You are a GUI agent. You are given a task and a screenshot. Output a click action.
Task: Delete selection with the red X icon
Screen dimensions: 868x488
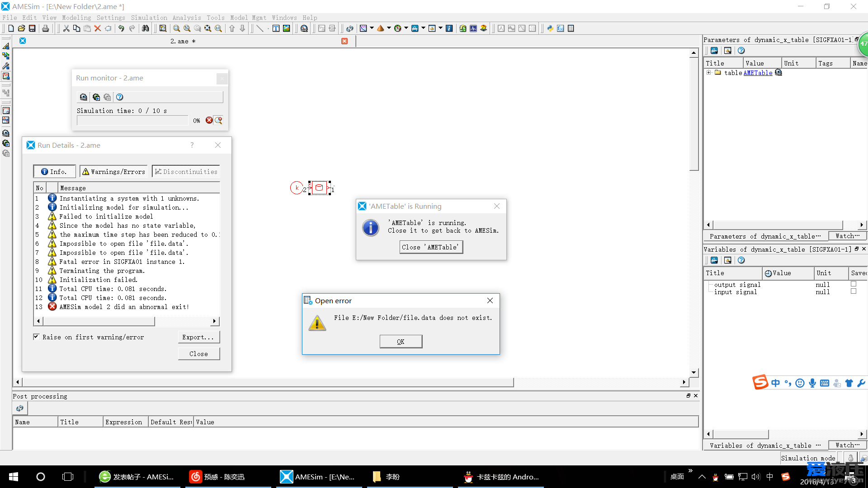97,28
